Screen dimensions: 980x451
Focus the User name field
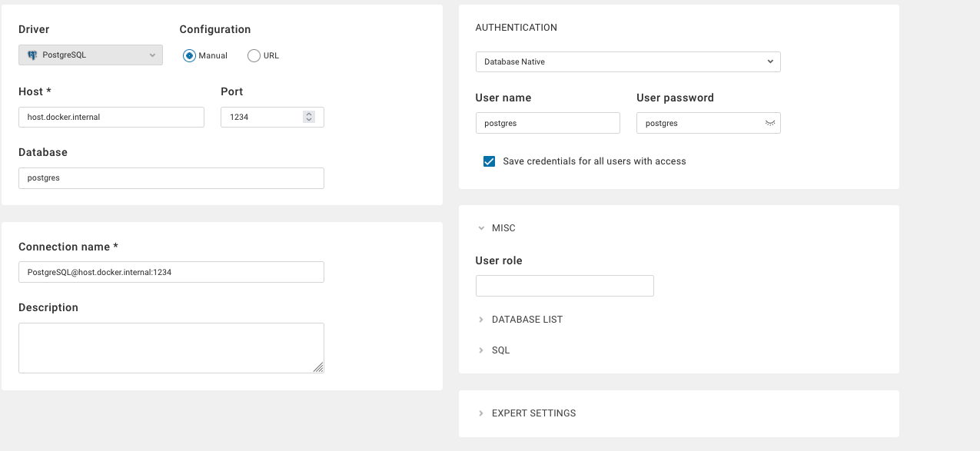point(547,123)
